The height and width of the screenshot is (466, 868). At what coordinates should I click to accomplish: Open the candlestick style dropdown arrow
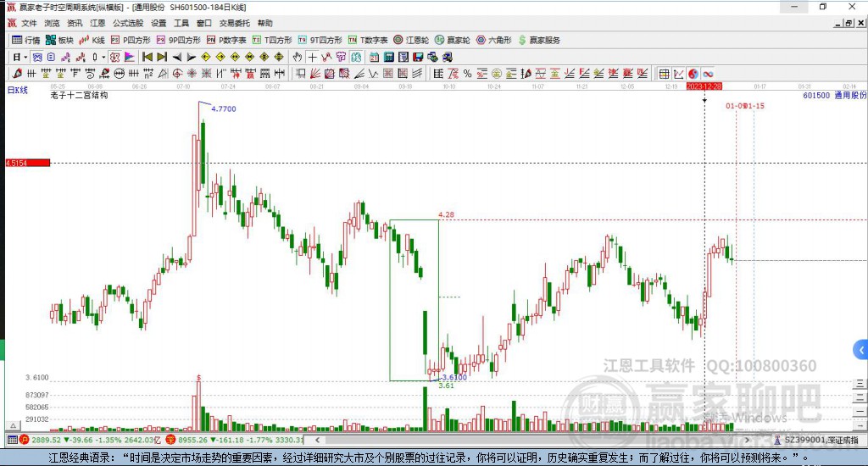tap(103, 57)
